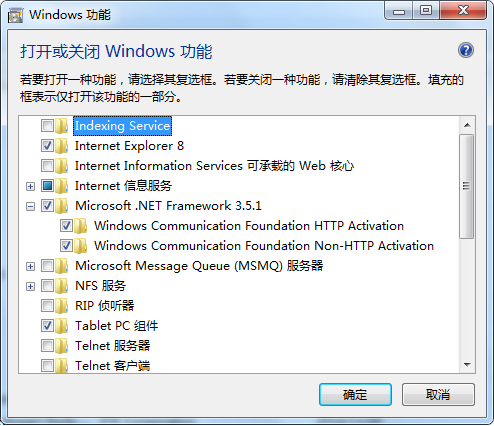Uncheck the Internet Explorer 8 checkbox

point(47,146)
